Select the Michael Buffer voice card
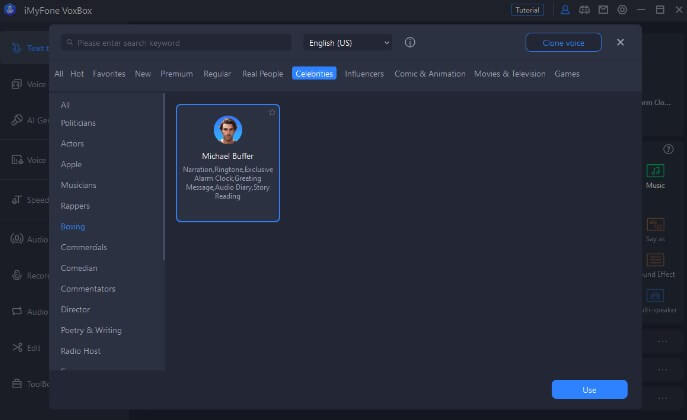 (228, 163)
